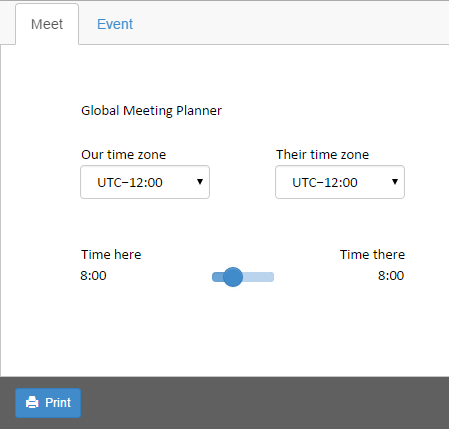Click empty gray footer bar beside Print
449x429 pixels.
(x=265, y=403)
